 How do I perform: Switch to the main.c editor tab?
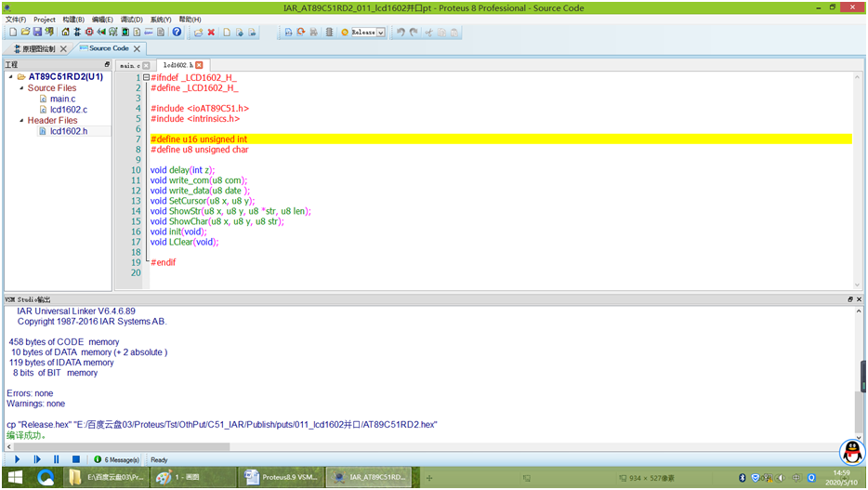coord(130,65)
